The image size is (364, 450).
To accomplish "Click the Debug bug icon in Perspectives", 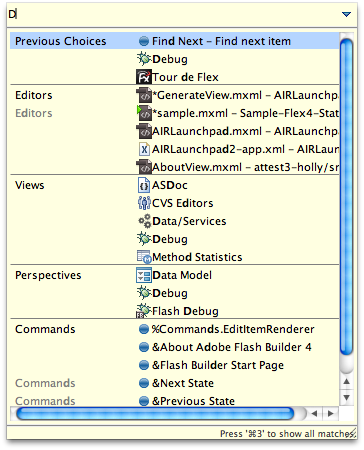I will coord(144,293).
